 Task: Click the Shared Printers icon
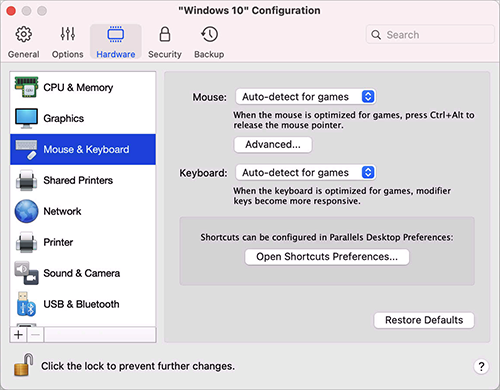coord(26,180)
